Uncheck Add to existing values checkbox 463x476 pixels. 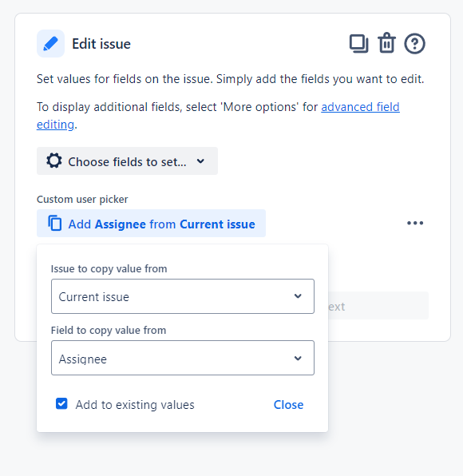[61, 404]
